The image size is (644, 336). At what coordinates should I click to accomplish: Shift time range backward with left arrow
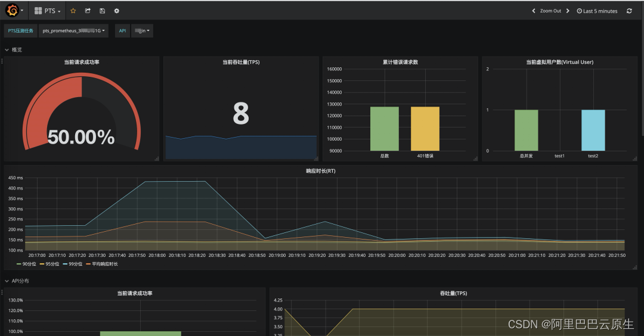534,11
